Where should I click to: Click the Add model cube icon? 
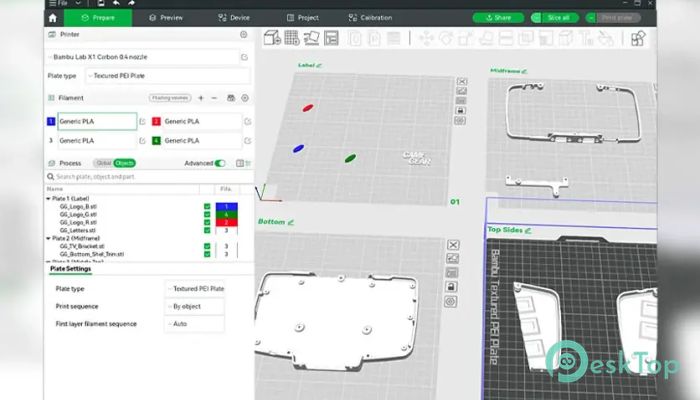point(272,38)
